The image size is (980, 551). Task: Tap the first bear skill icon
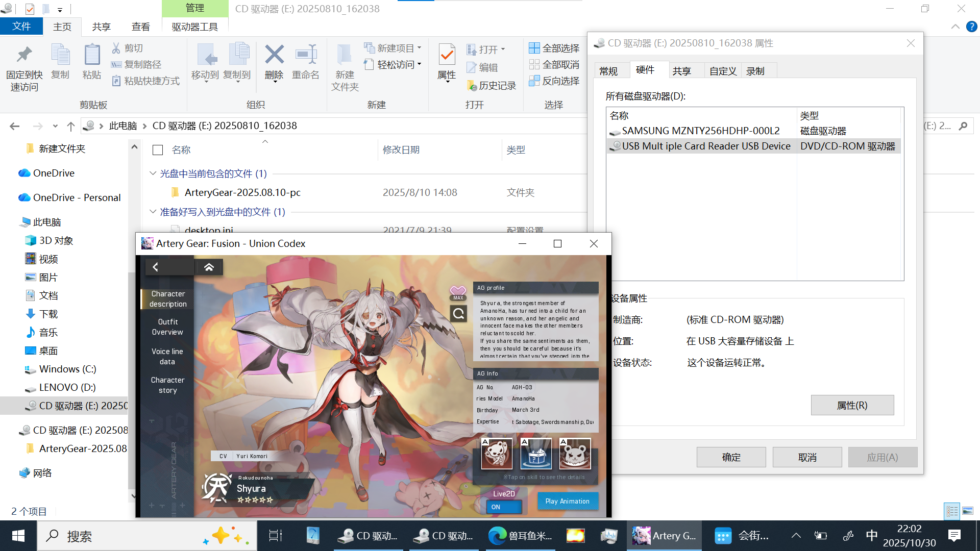[497, 453]
